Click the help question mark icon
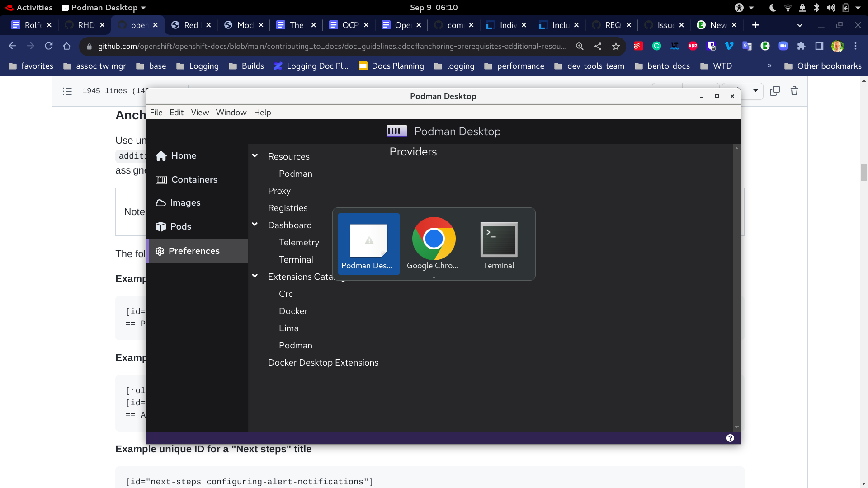Image resolution: width=868 pixels, height=488 pixels. pyautogui.click(x=730, y=438)
